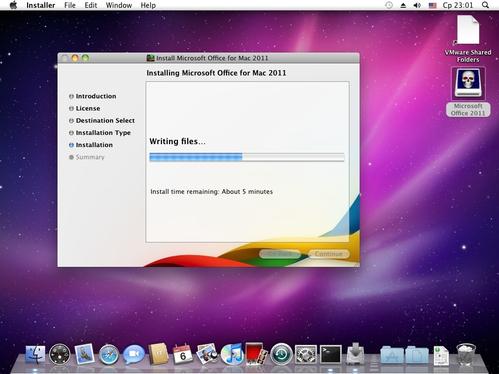Click the Installer app icon in Dock

point(355,354)
